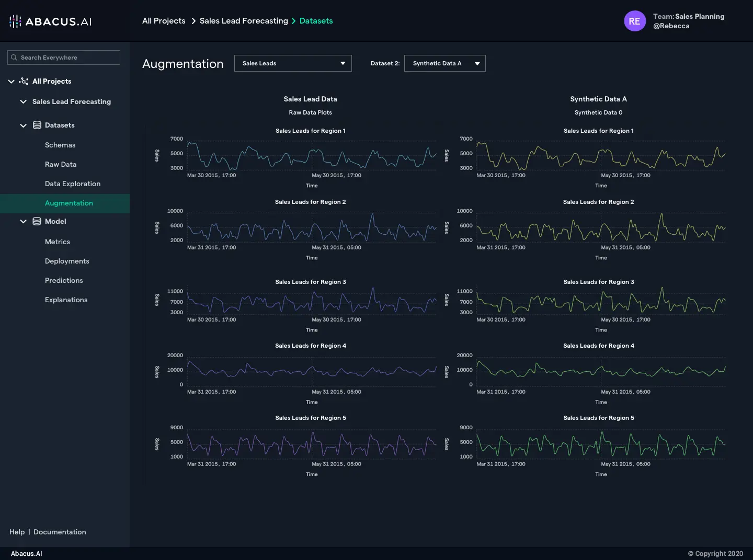Navigate to All Projects breadcrumb

click(x=164, y=21)
